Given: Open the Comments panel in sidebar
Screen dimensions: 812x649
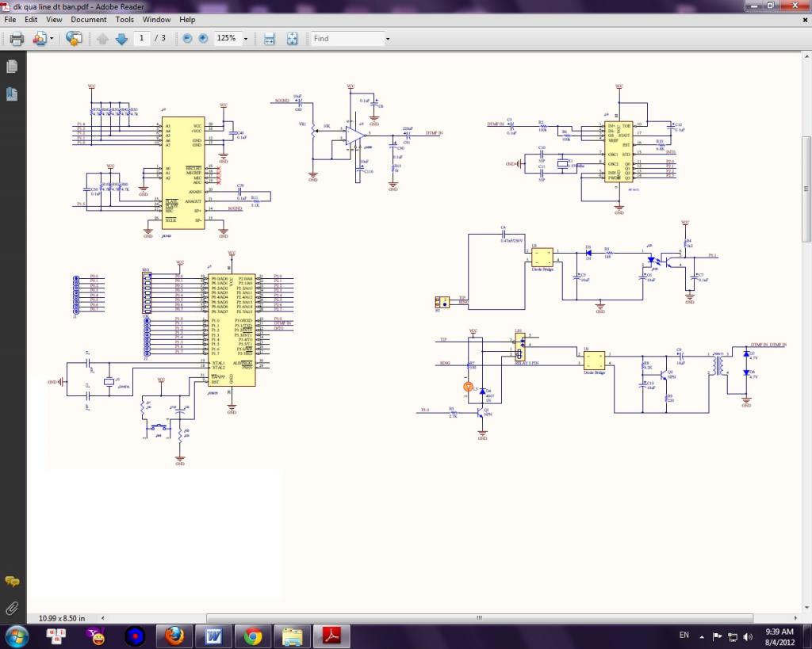Looking at the screenshot, I should (12, 582).
